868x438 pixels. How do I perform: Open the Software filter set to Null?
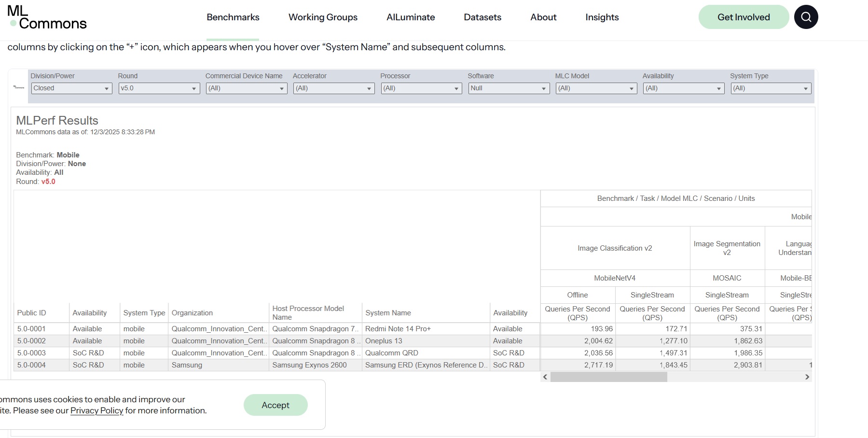[509, 88]
